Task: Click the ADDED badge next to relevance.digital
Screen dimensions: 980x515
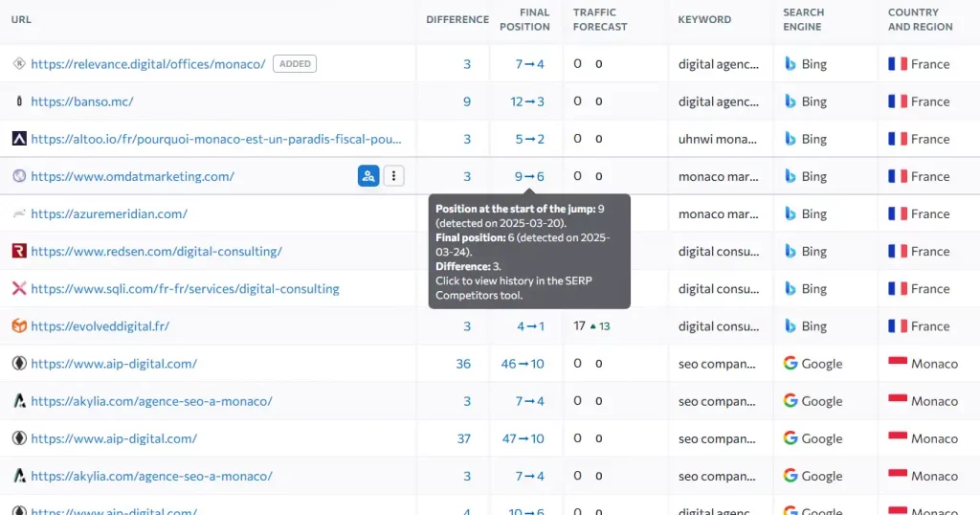Action: (295, 64)
